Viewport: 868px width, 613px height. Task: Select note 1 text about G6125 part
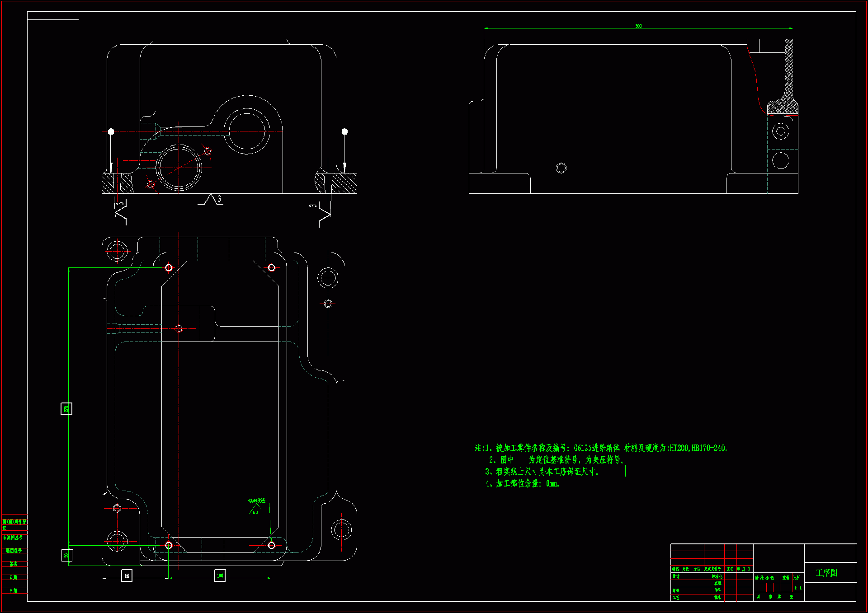tap(601, 448)
